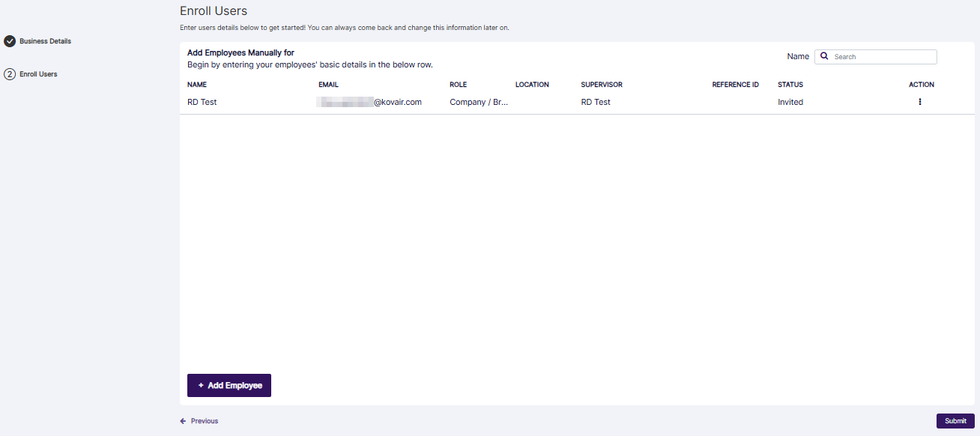Click the left arrow icon beside Previous
This screenshot has width=980, height=436.
[x=183, y=421]
